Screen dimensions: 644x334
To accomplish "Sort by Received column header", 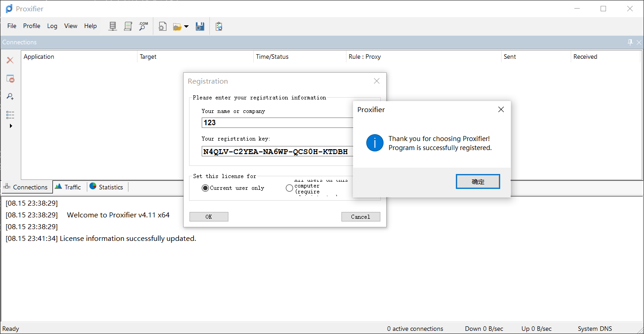I will [606, 56].
